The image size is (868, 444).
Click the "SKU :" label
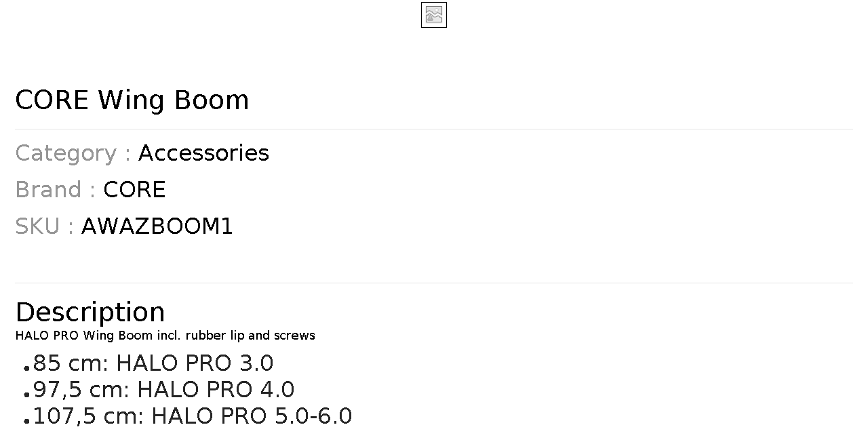tap(44, 226)
